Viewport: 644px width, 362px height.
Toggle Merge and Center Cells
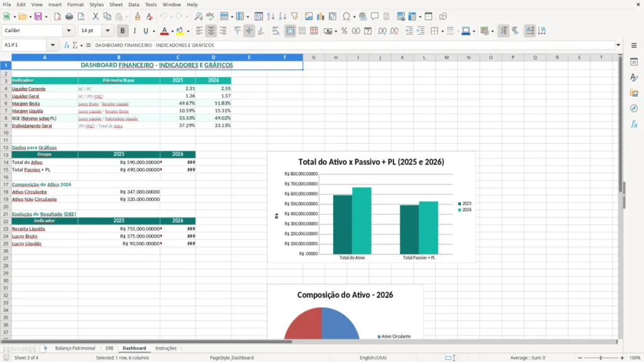[x=290, y=31]
